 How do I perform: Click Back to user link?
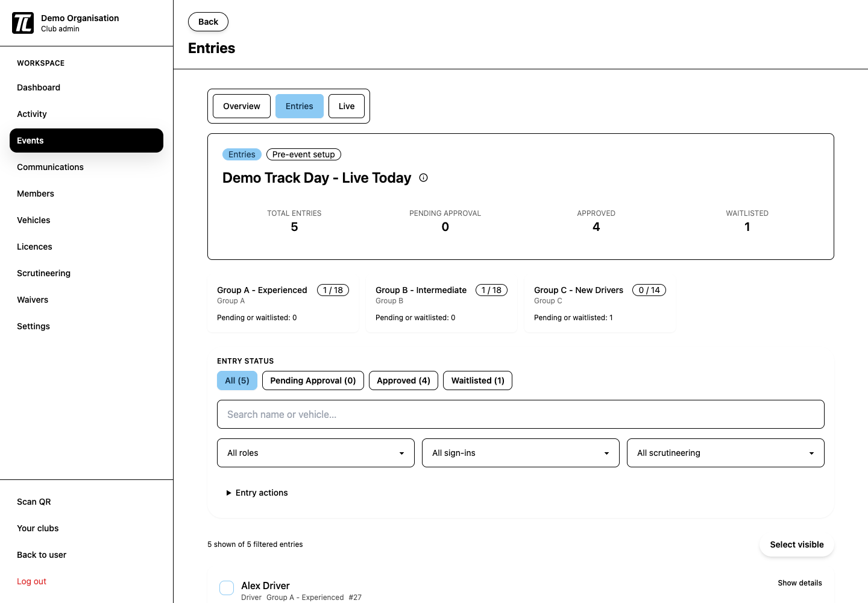(86, 555)
